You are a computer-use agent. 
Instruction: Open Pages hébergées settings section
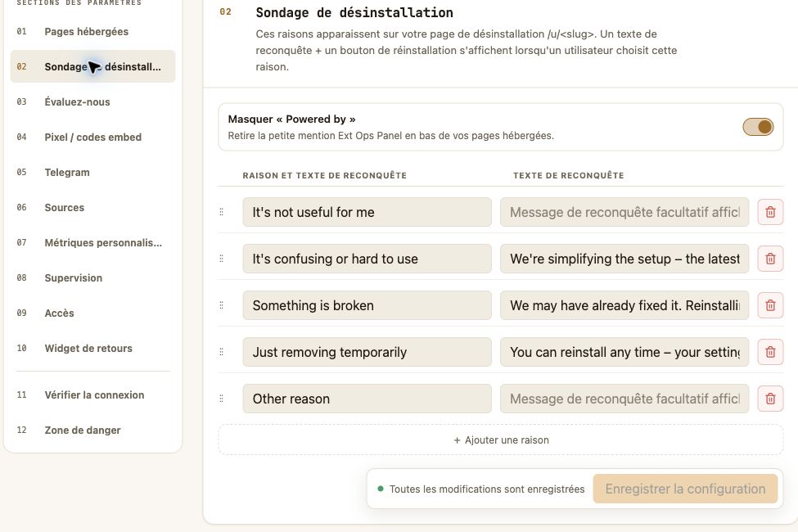coord(92,32)
